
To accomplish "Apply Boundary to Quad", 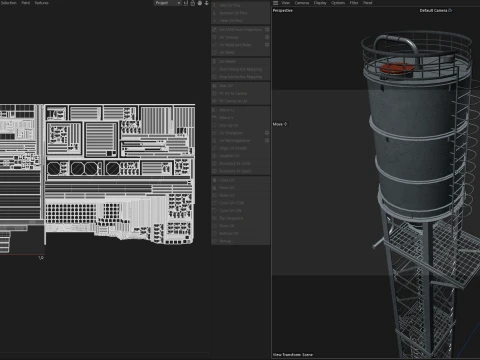I will [x=240, y=171].
